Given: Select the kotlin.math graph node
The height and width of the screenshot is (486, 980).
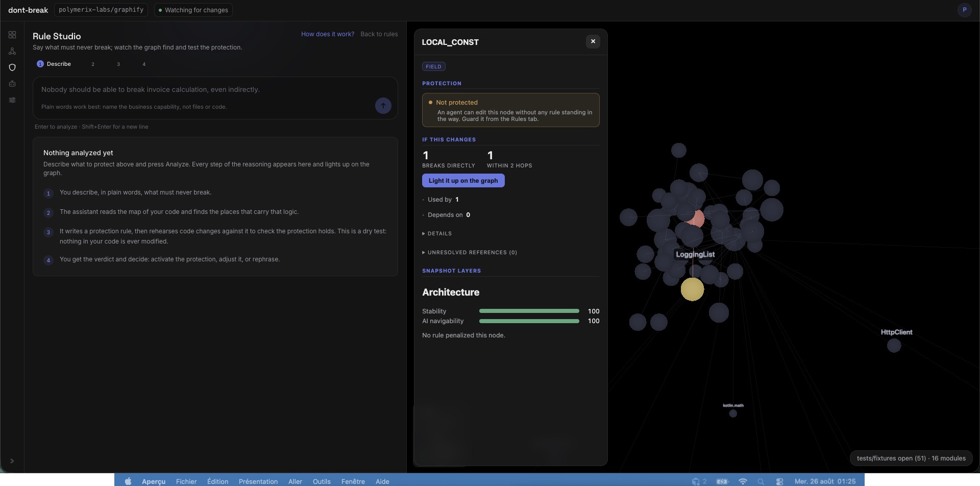Looking at the screenshot, I should 733,414.
